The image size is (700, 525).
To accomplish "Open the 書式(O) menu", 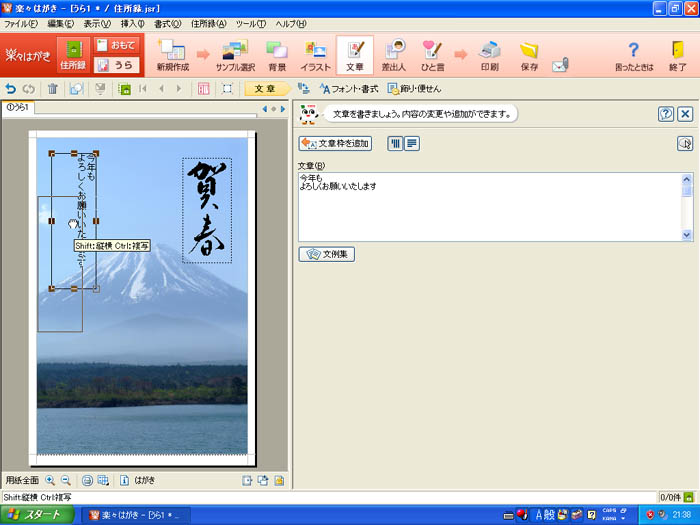I will 167,23.
